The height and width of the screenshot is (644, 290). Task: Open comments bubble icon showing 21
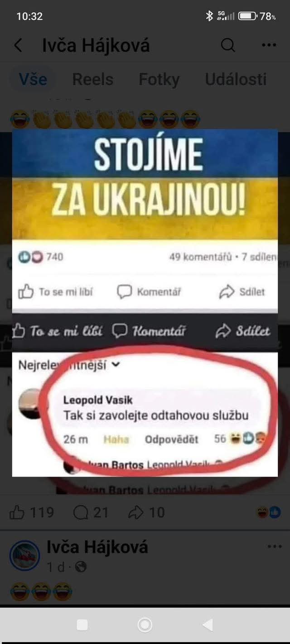(x=81, y=512)
